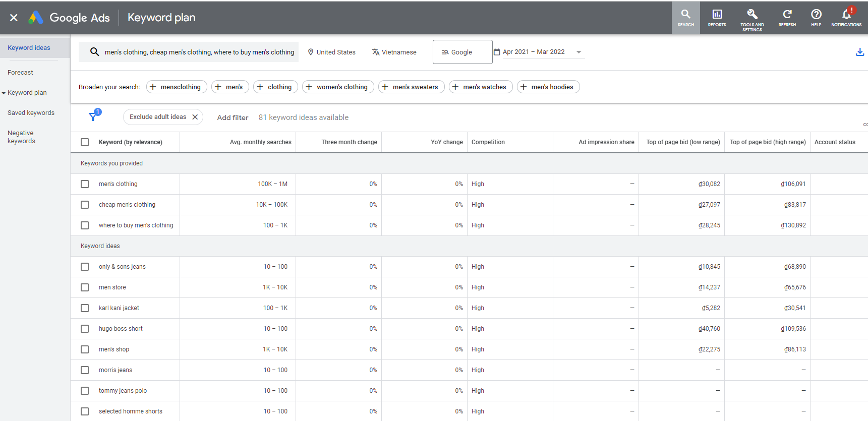868x421 pixels.
Task: Check the men's shop checkbox
Action: pyautogui.click(x=85, y=349)
